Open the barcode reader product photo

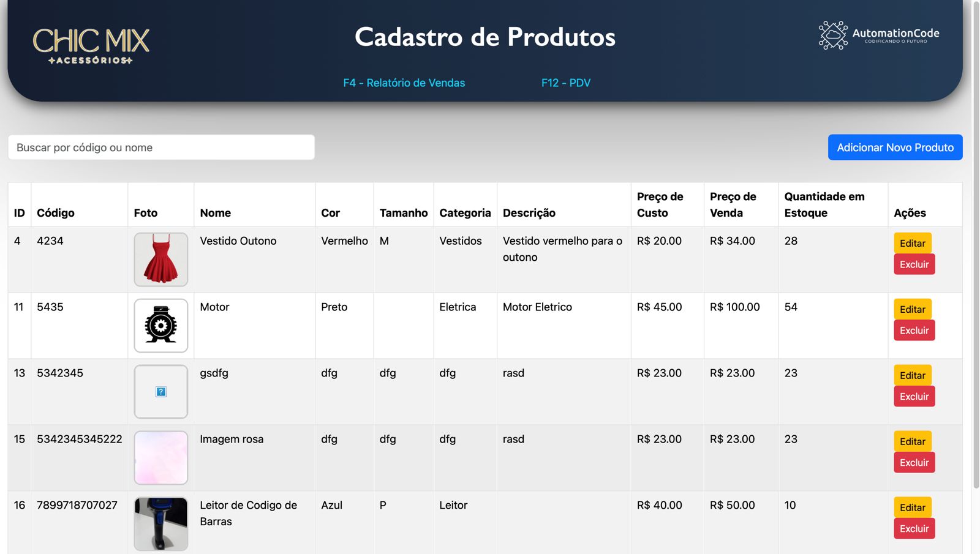(161, 523)
